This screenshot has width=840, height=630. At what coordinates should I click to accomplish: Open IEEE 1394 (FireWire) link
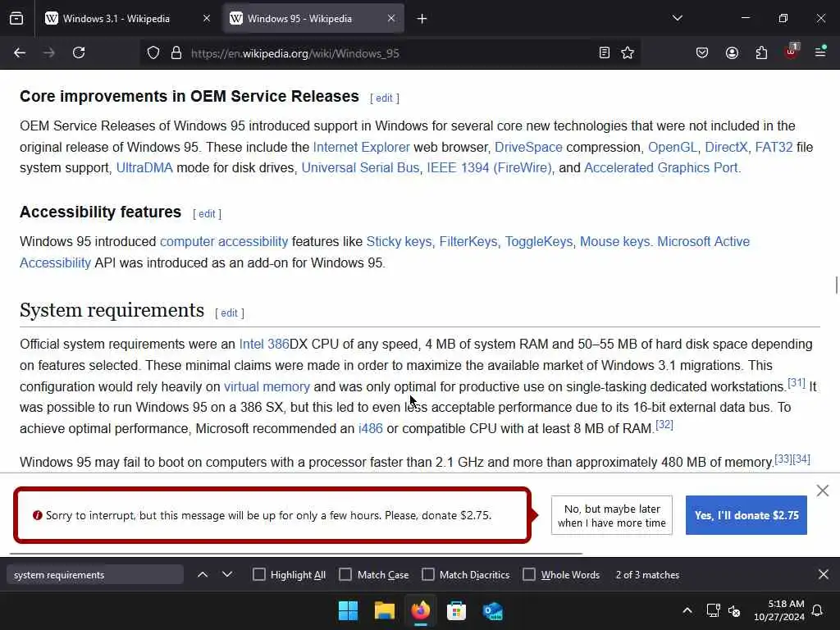point(489,167)
